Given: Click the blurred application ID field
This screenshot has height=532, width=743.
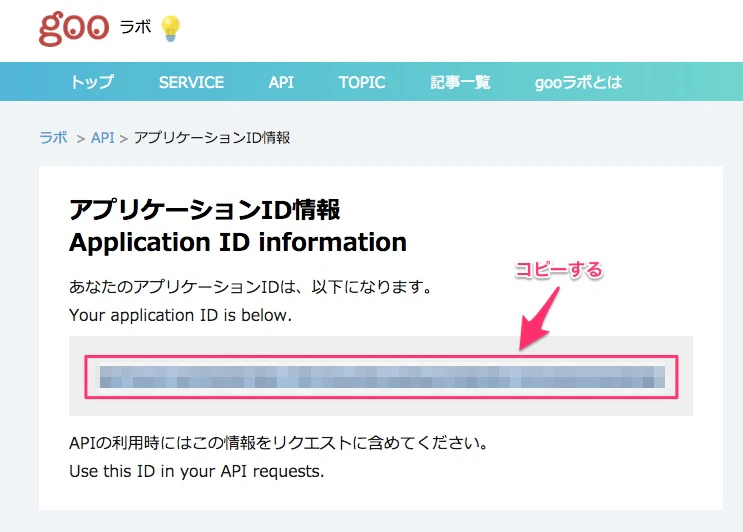Looking at the screenshot, I should (x=381, y=377).
